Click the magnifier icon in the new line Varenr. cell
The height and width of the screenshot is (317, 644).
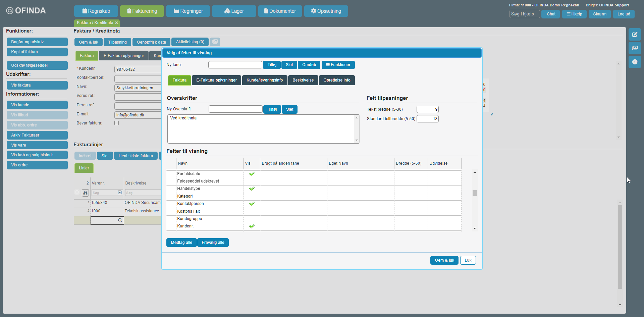click(x=120, y=220)
